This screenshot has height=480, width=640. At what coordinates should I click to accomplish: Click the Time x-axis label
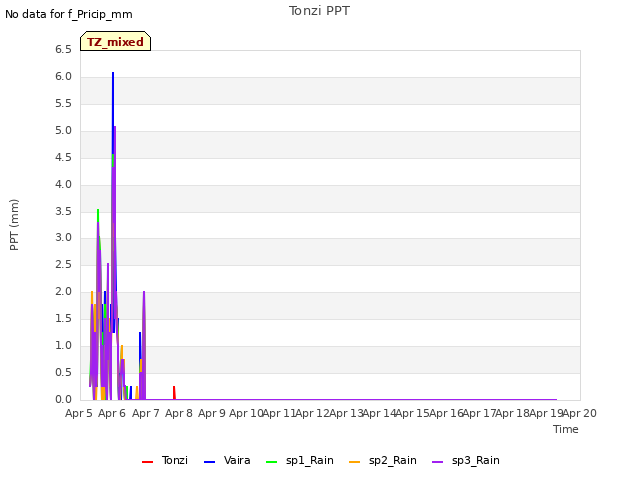click(x=566, y=429)
